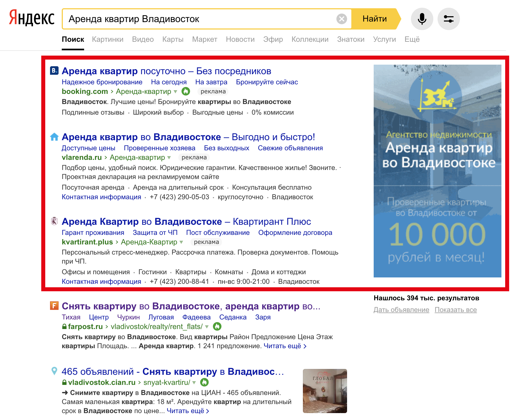Click the vlarenda.ru green domain link

click(82, 157)
